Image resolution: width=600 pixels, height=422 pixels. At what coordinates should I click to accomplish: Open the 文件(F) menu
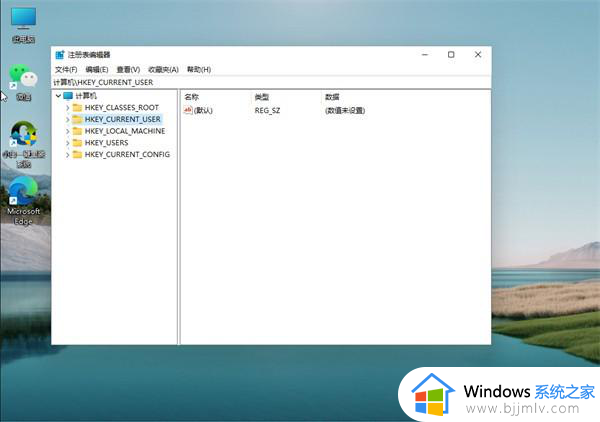coord(66,70)
